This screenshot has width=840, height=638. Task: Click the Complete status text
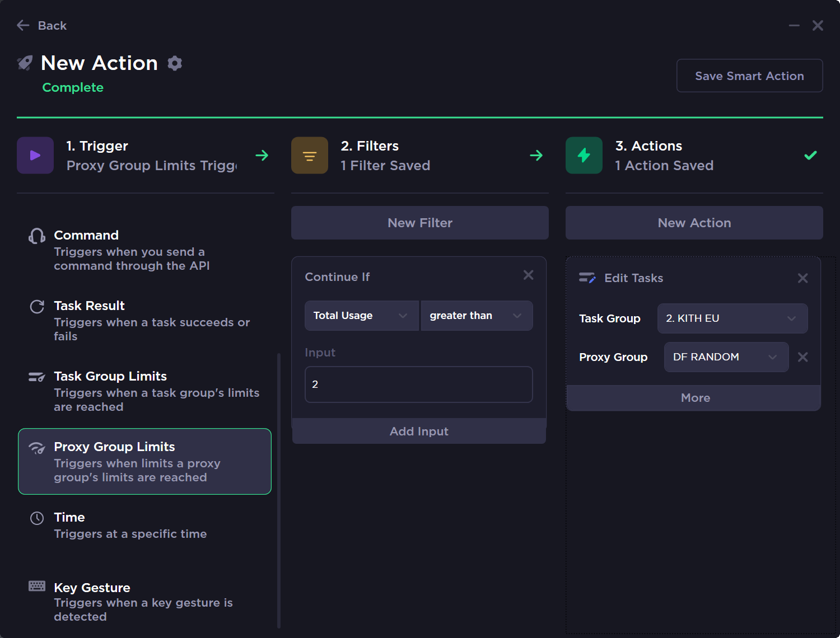[x=73, y=88]
